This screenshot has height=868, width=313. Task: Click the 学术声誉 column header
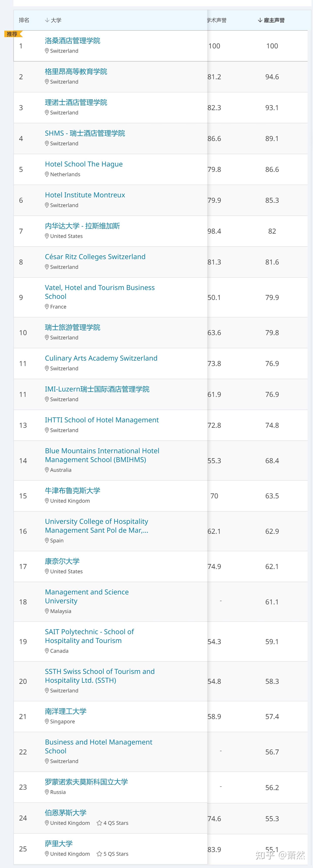217,20
